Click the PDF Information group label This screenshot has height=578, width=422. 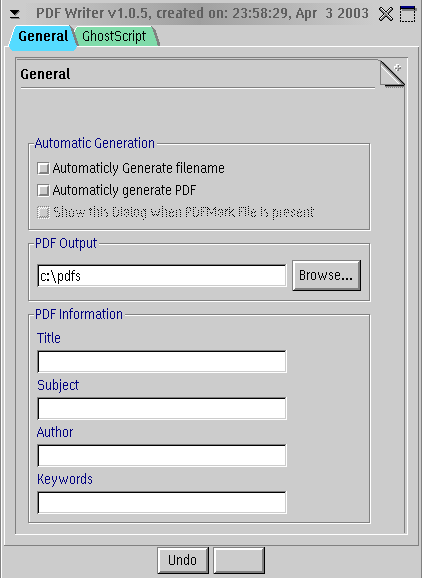pyautogui.click(x=79, y=314)
